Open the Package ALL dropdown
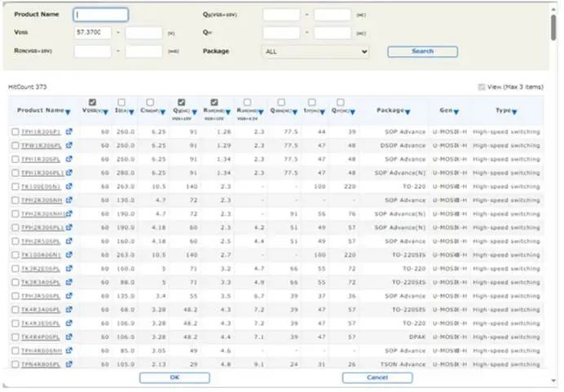564x392 pixels. coord(315,51)
